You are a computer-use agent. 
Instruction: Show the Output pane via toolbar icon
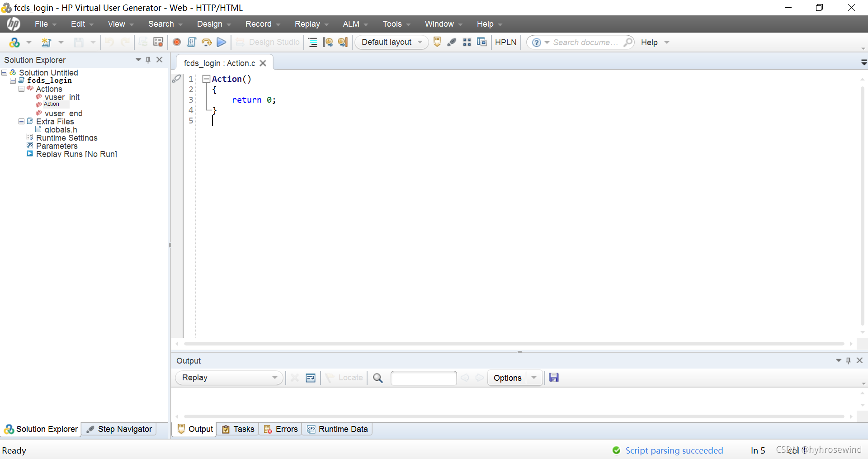[437, 42]
